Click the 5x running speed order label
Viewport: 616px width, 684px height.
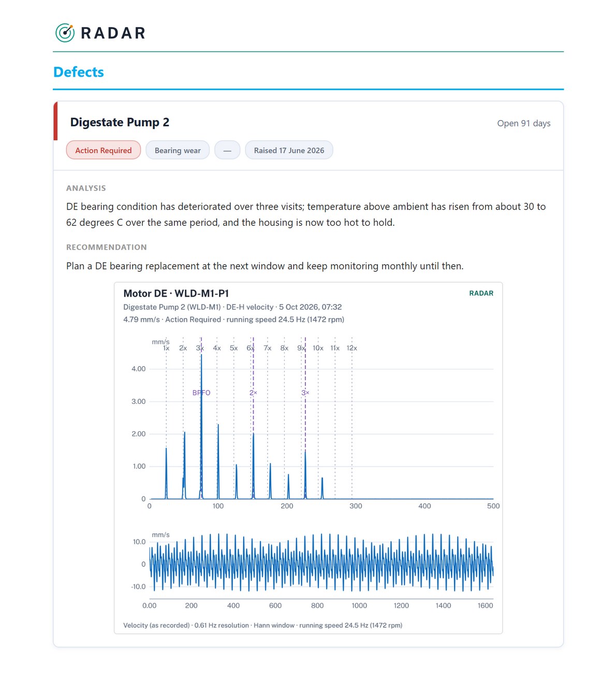click(234, 348)
